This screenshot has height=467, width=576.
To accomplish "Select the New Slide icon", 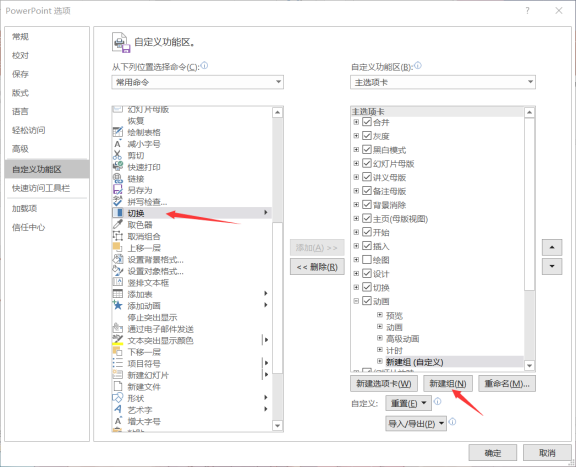I will coord(118,375).
